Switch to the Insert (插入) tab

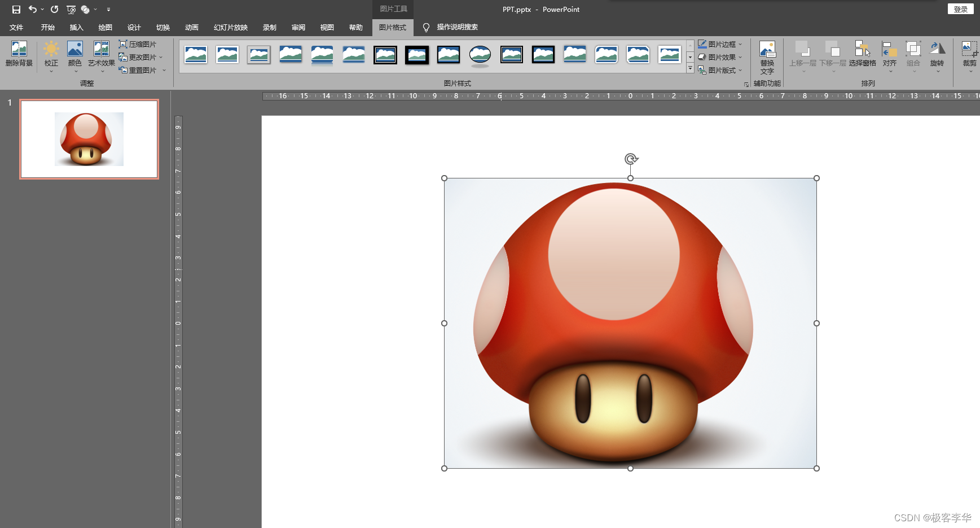pyautogui.click(x=76, y=27)
